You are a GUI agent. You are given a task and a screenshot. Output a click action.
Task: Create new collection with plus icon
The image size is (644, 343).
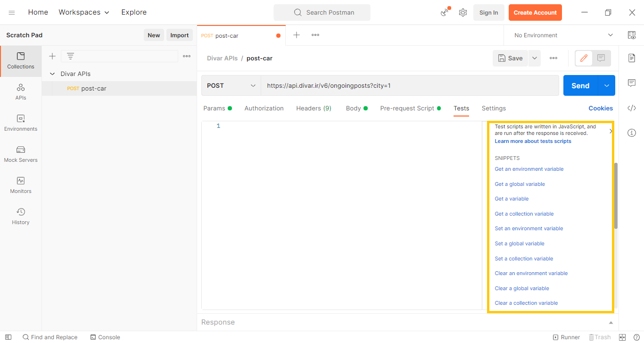tap(52, 56)
